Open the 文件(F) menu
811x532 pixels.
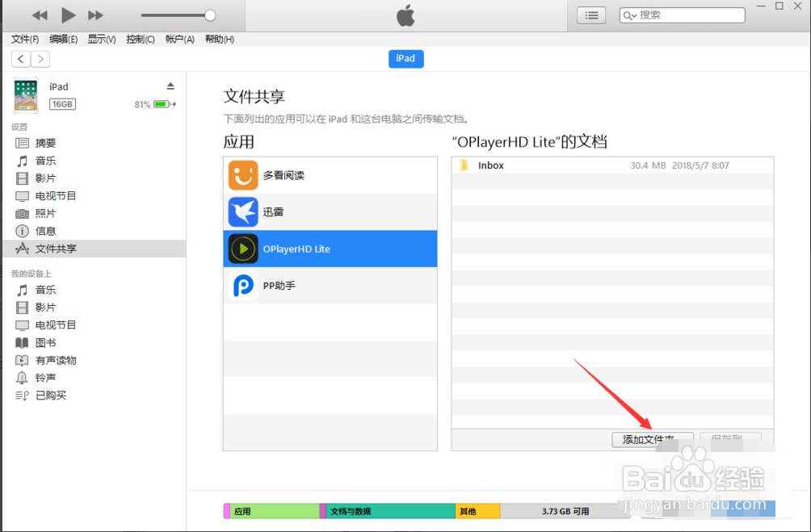tap(25, 40)
